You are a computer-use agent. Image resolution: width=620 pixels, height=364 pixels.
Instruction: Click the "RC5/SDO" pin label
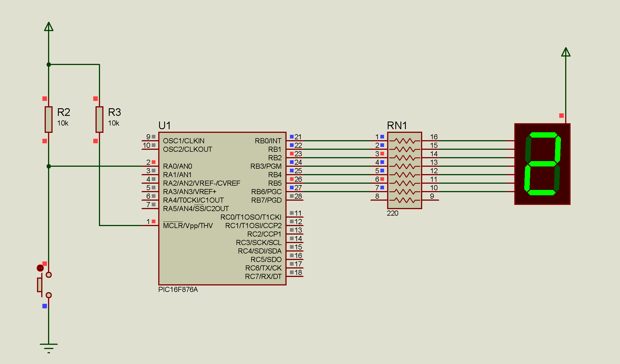point(266,259)
